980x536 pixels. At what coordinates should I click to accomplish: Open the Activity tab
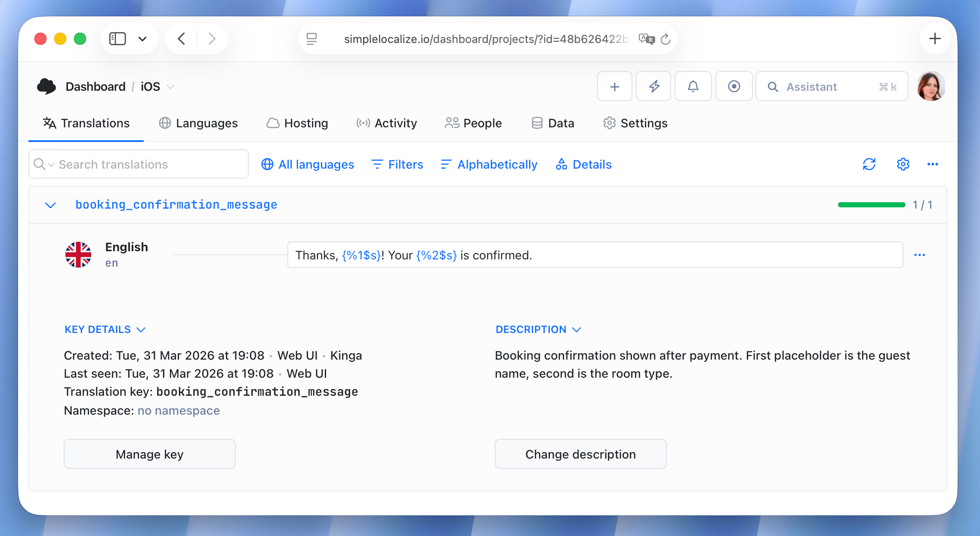386,123
